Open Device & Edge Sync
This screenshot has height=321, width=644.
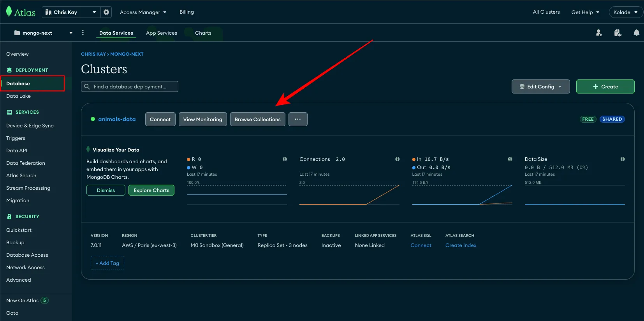click(30, 125)
